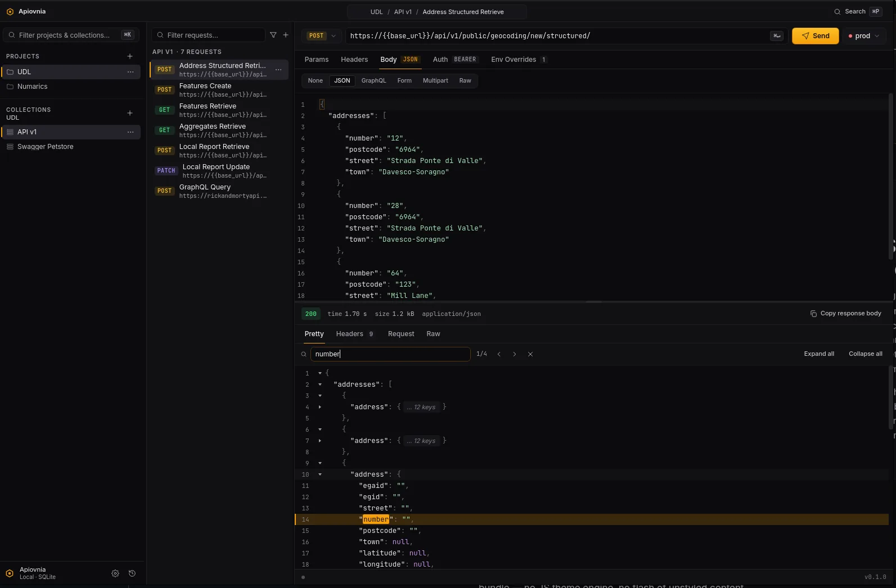Select the GraphQL body type
The image size is (896, 588).
(374, 81)
